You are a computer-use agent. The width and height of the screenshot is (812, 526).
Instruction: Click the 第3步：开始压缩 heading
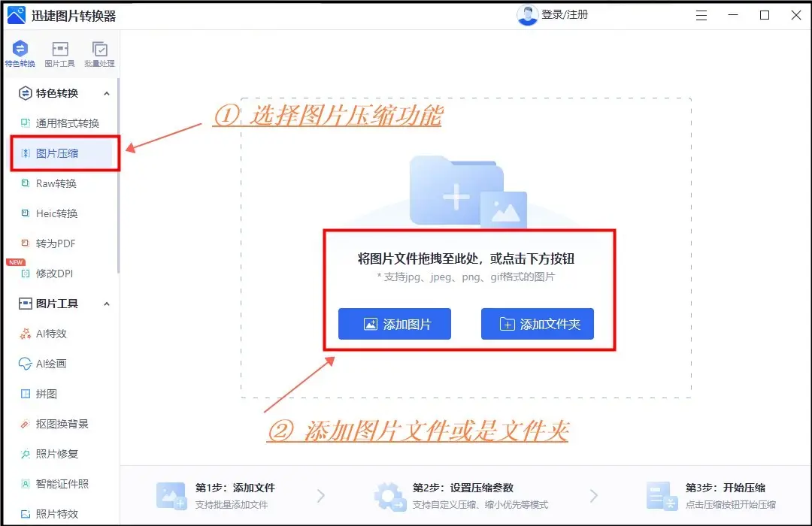(726, 488)
